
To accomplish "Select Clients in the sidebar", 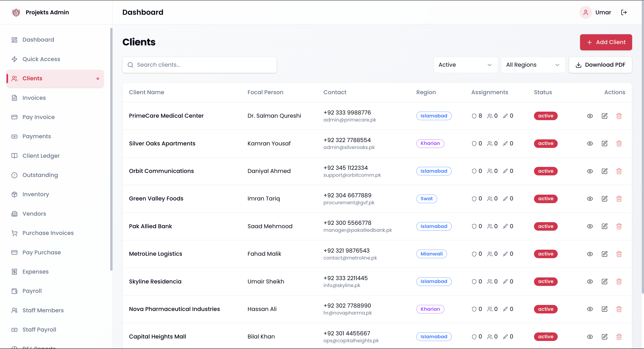I will click(55, 79).
